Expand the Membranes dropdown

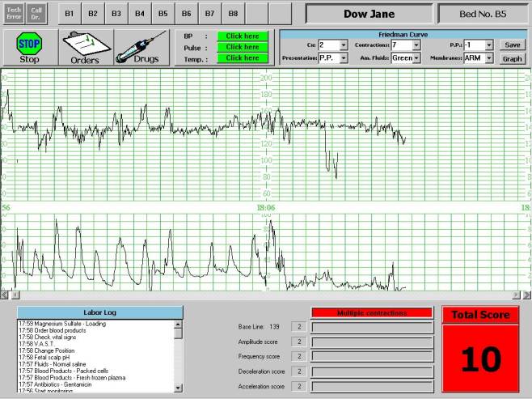point(488,58)
